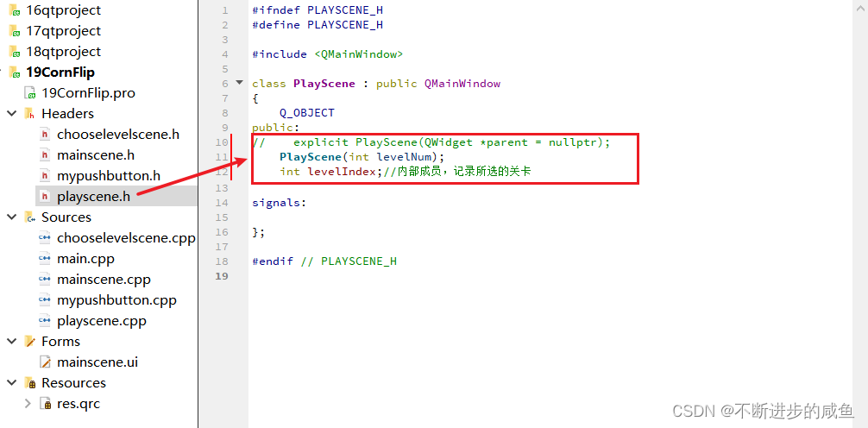Viewport: 868px width, 428px height.
Task: Click the levelIndex member variable
Action: [342, 172]
